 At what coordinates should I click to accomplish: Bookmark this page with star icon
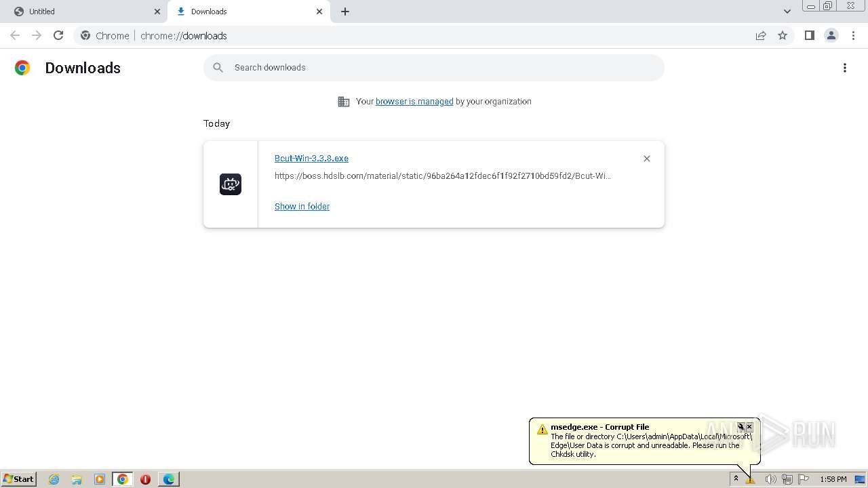pos(783,35)
